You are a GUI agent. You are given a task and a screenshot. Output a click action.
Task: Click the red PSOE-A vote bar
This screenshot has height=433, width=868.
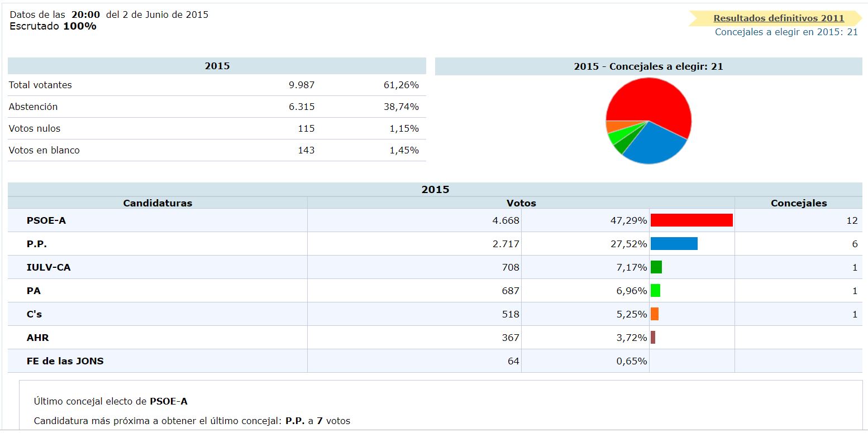691,220
